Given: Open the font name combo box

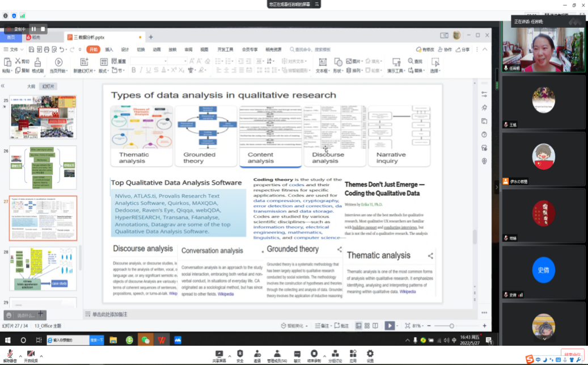Looking at the screenshot, I should click(x=149, y=61).
